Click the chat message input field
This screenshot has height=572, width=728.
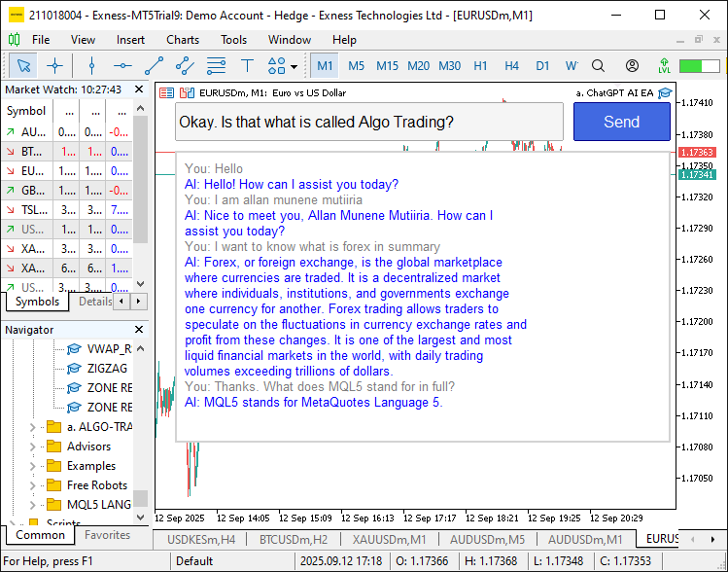(369, 122)
